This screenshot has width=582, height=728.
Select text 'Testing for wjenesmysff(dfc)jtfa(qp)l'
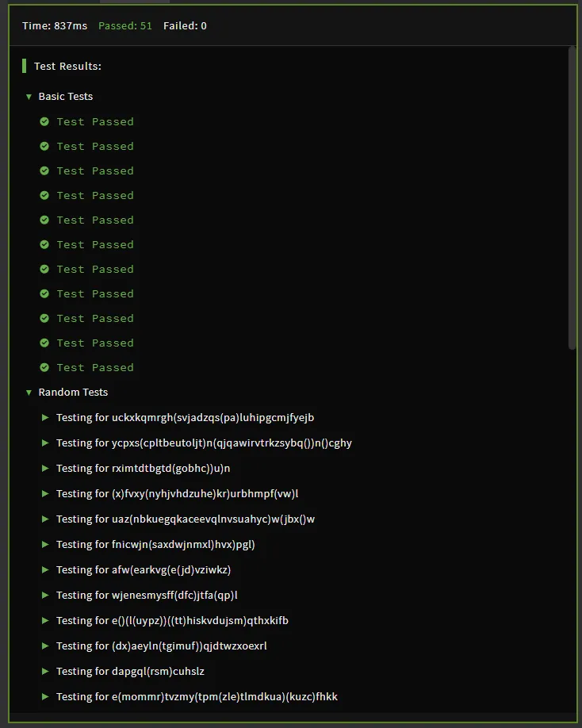coord(147,596)
